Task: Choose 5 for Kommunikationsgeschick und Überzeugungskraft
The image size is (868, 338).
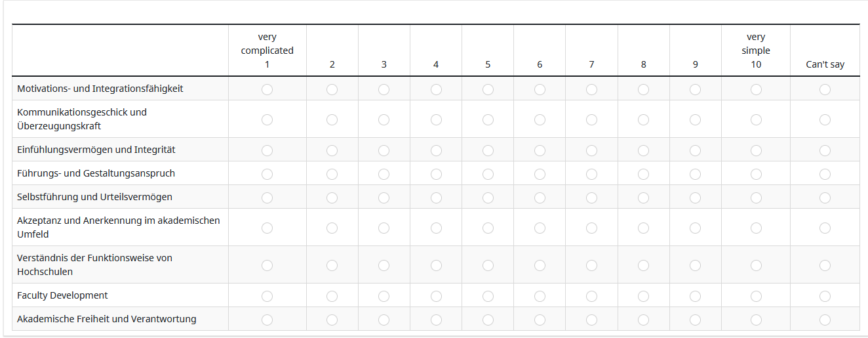Action: click(x=488, y=119)
